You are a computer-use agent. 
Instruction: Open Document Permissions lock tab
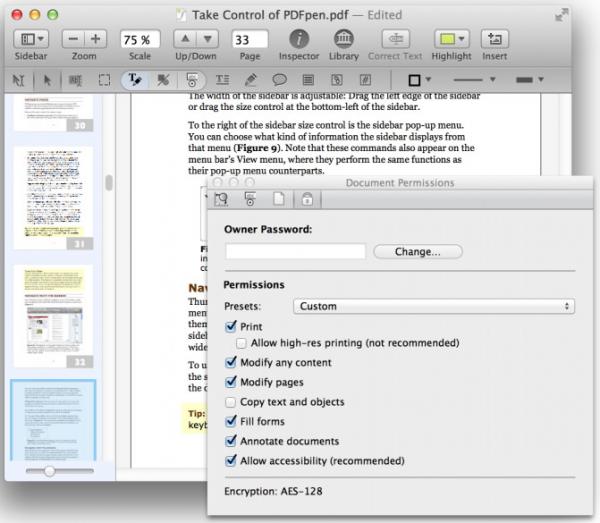coord(307,199)
